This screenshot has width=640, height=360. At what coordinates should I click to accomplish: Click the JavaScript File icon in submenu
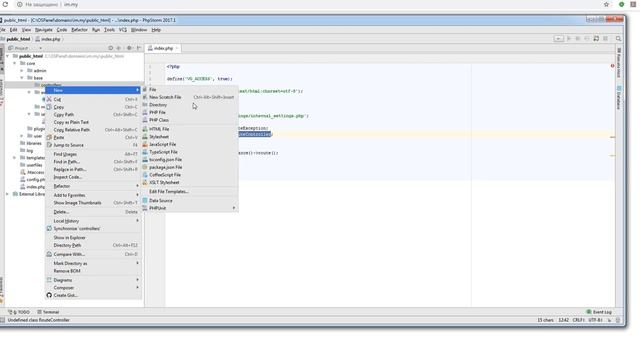click(145, 144)
